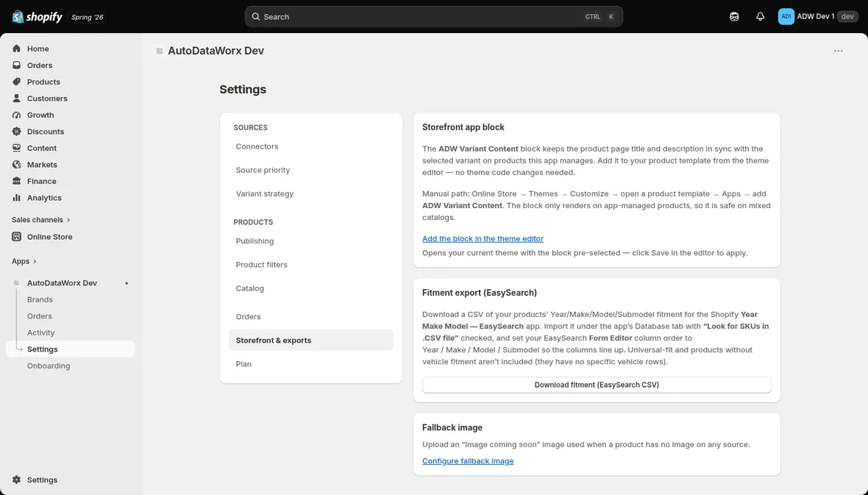The width and height of the screenshot is (868, 495).
Task: Click the Markets globe icon
Action: tap(17, 165)
